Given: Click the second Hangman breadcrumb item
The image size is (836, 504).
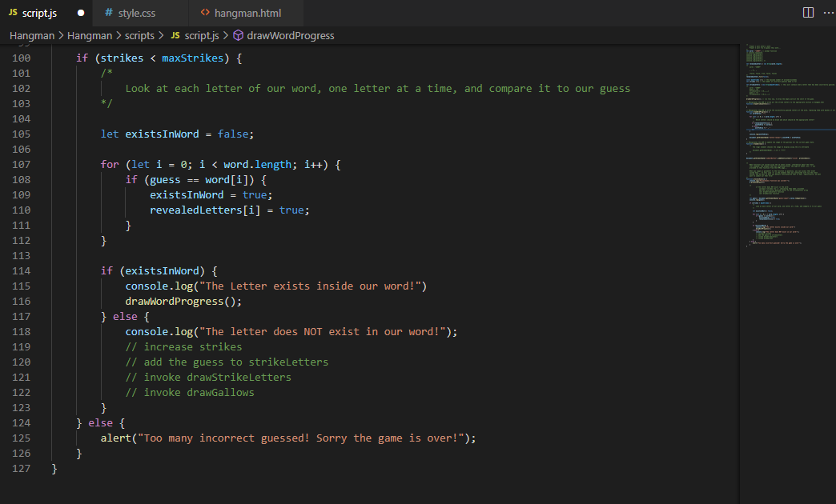Looking at the screenshot, I should (x=90, y=35).
